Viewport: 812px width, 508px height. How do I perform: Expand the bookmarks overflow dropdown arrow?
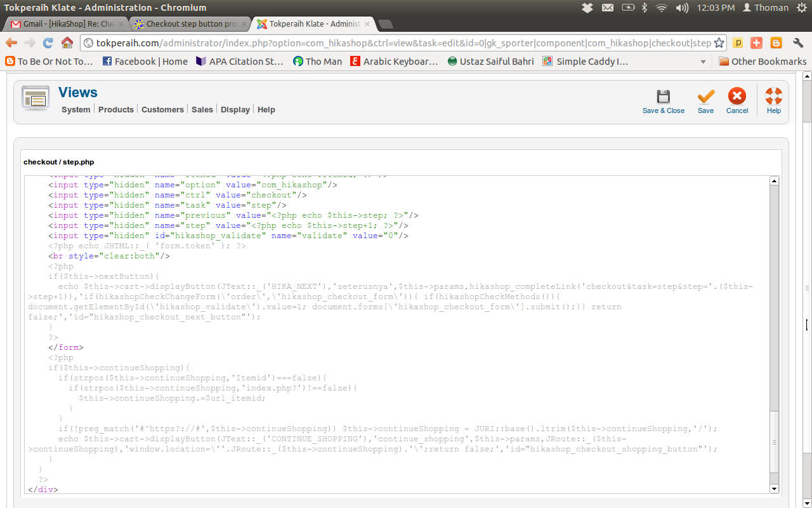[x=703, y=62]
